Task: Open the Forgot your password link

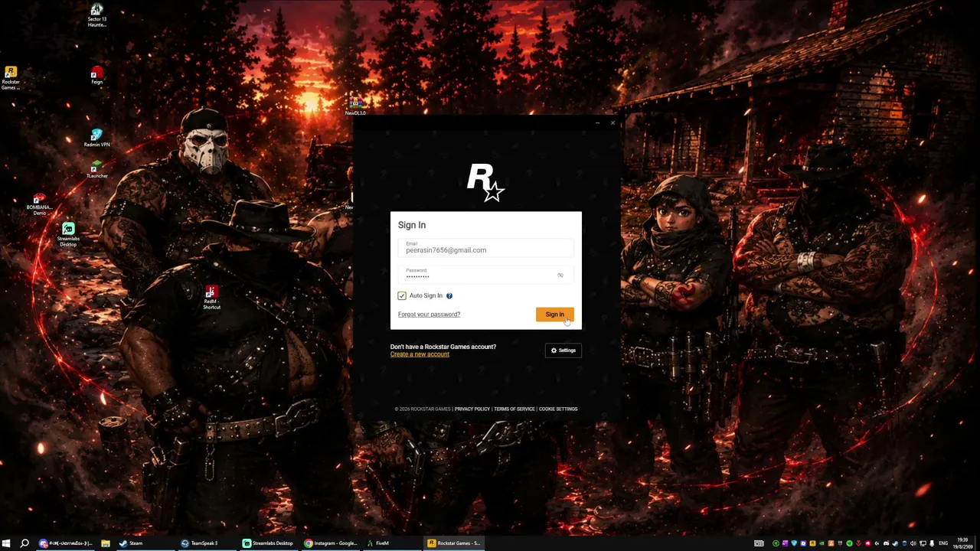Action: click(x=429, y=315)
